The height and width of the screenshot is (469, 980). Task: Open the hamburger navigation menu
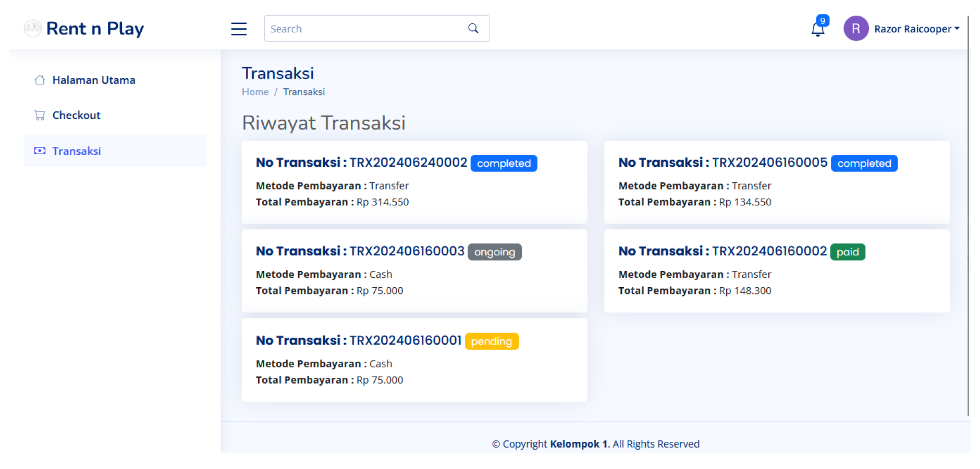tap(239, 29)
